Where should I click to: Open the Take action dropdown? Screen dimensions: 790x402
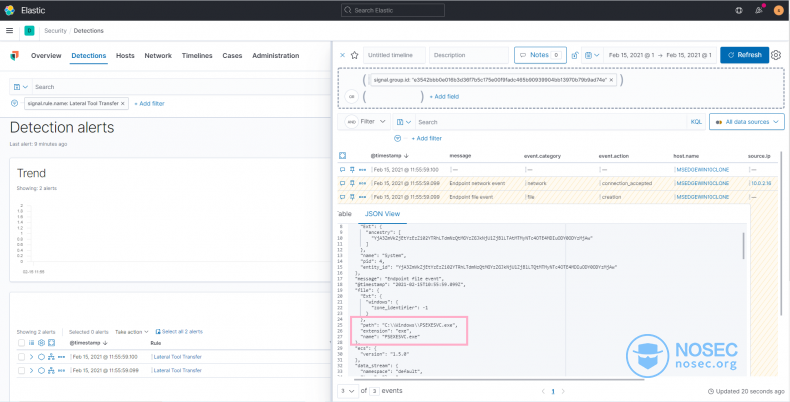click(x=131, y=332)
